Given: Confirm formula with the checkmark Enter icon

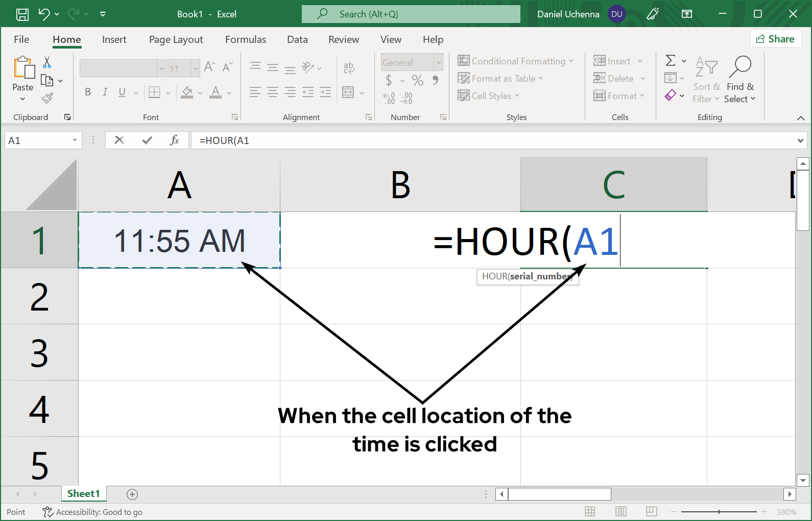Looking at the screenshot, I should tap(147, 140).
